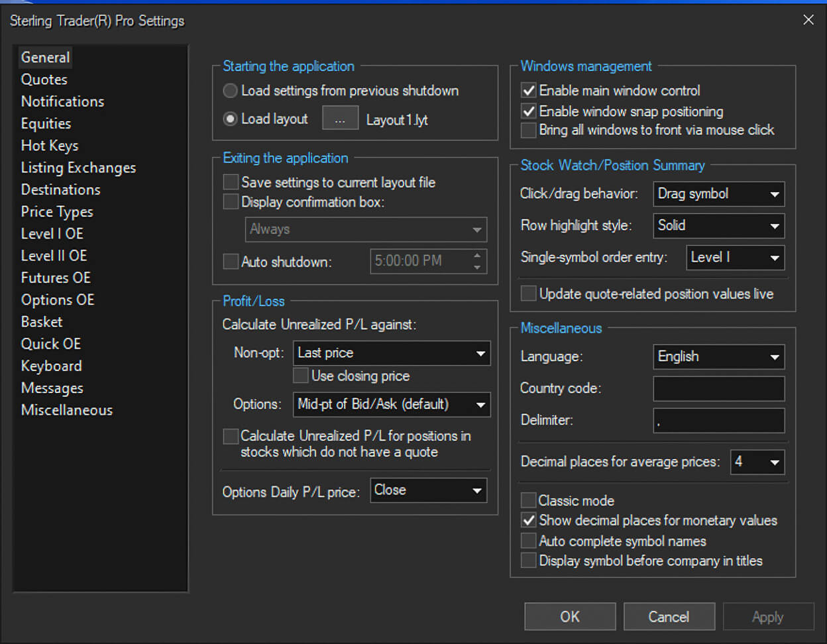Screen dimensions: 827x644
Task: Enable the Auto shutdown checkbox
Action: coord(231,262)
